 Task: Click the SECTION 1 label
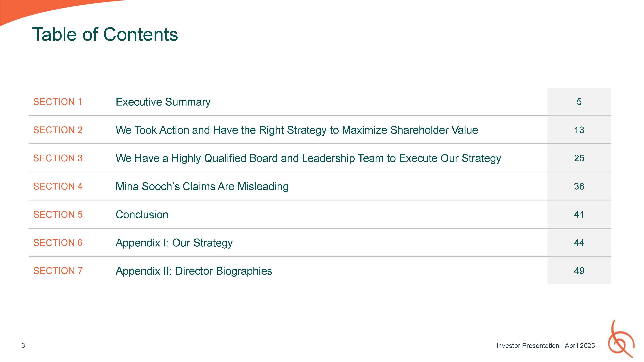click(57, 102)
